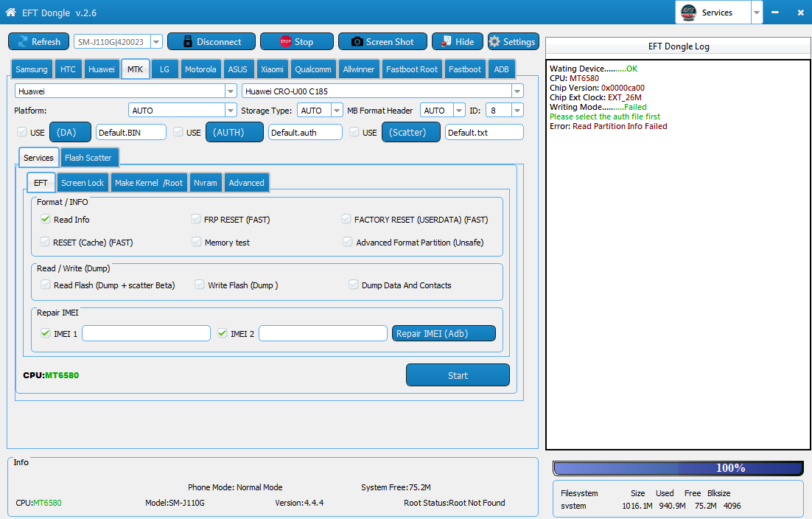The width and height of the screenshot is (812, 519).
Task: Click the Default.auth file field
Action: (x=305, y=133)
